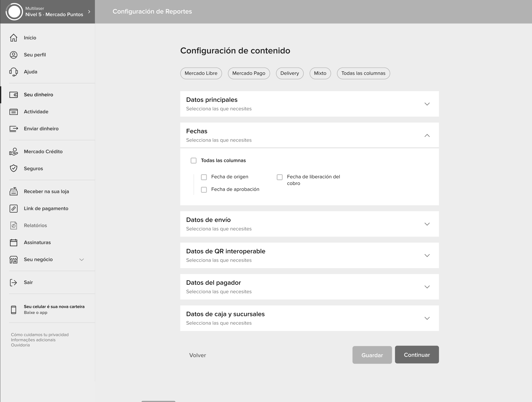Select the Enviar dinheiro transfer icon
This screenshot has height=402, width=532.
pyautogui.click(x=13, y=129)
